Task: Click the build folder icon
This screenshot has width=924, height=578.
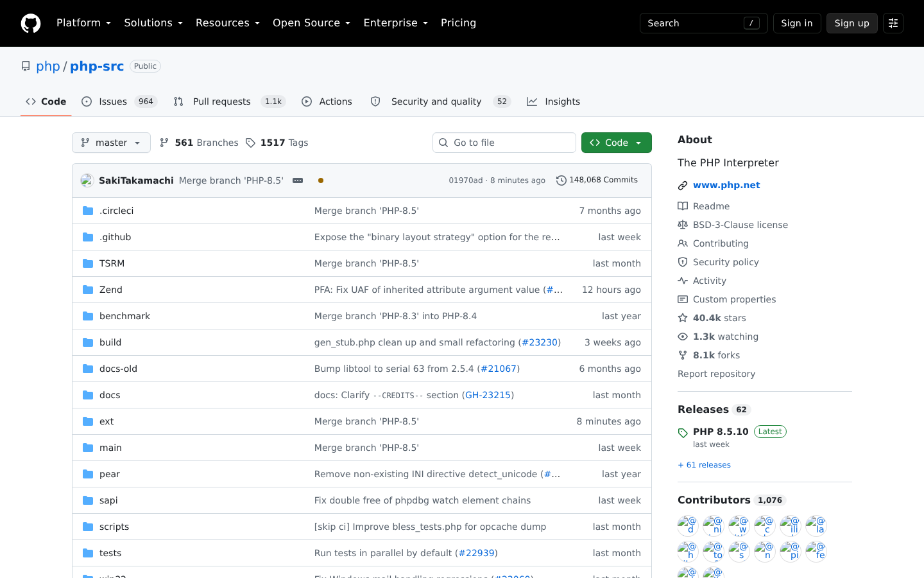Action: (x=88, y=342)
